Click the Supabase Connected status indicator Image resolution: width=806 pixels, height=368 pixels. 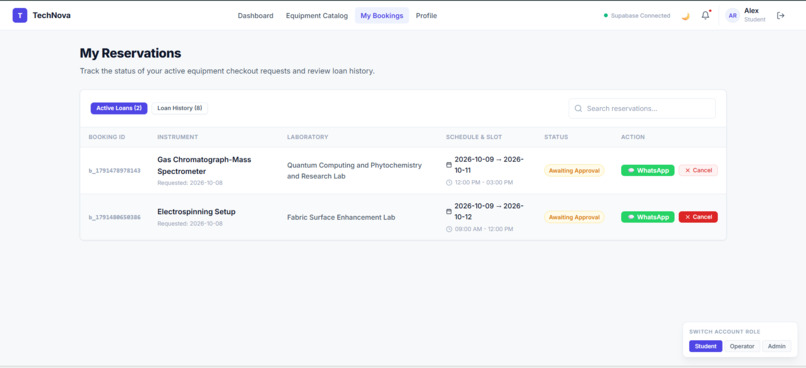[x=637, y=16]
